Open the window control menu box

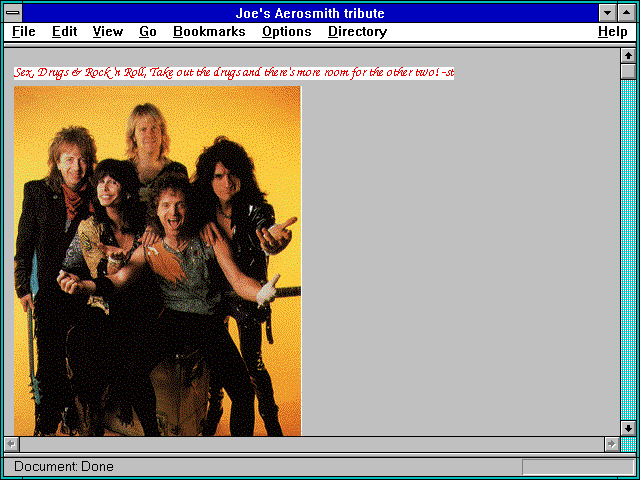pos(13,13)
